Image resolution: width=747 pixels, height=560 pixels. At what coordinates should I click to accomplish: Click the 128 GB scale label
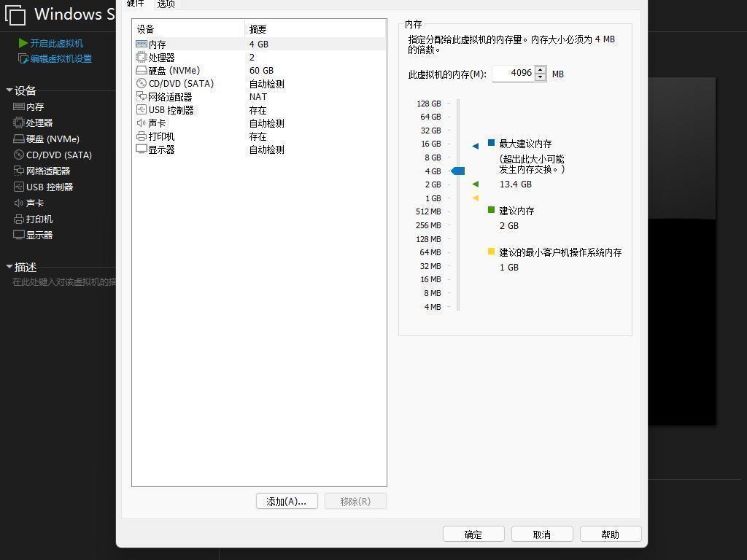click(429, 104)
